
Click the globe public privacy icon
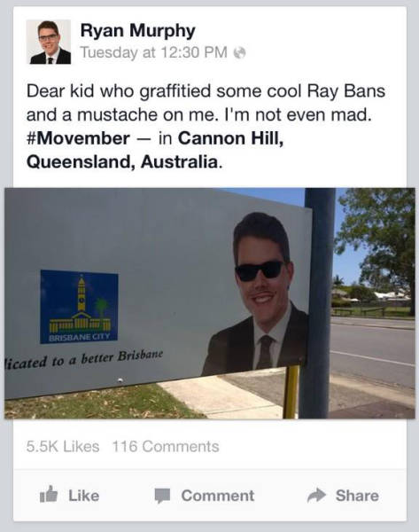pyautogui.click(x=240, y=52)
